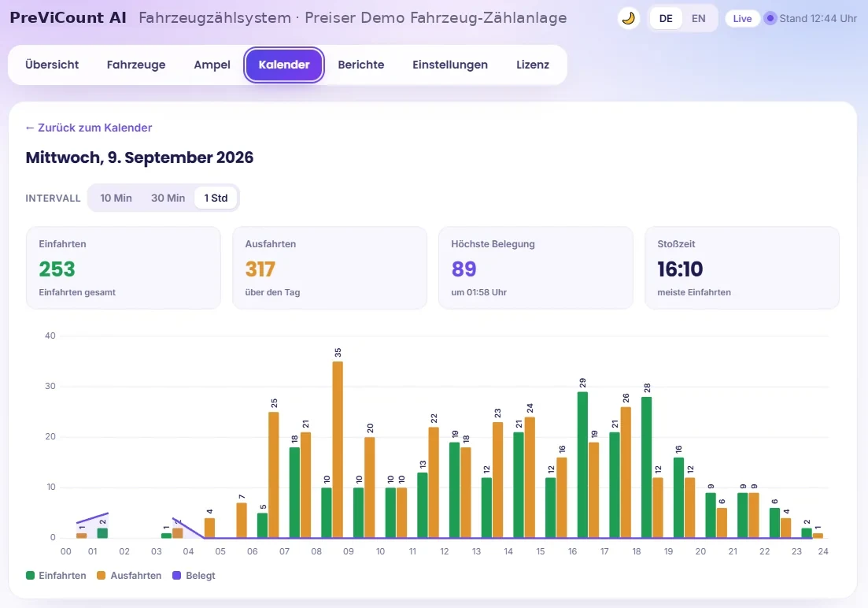Image resolution: width=868 pixels, height=608 pixels.
Task: Open the Übersicht tab
Action: (52, 65)
